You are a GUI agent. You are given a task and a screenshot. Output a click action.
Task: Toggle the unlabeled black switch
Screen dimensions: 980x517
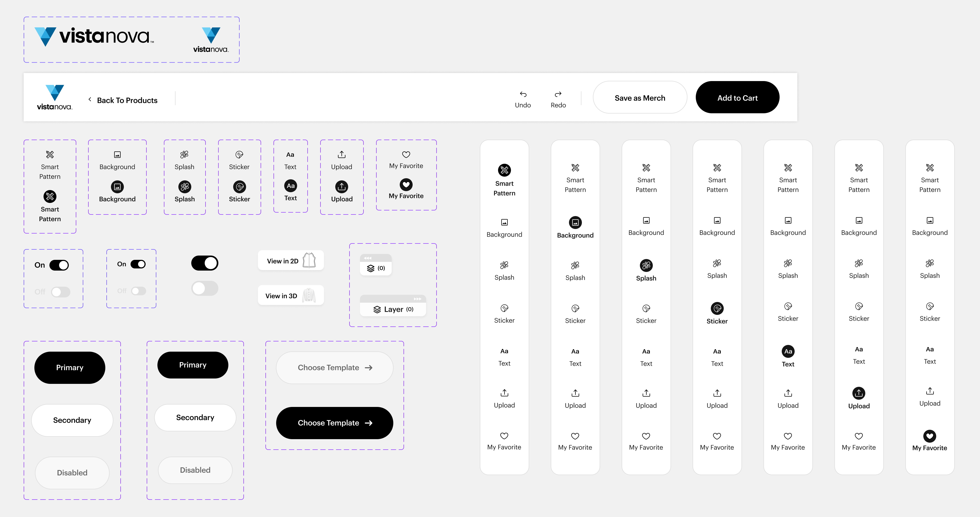(205, 263)
